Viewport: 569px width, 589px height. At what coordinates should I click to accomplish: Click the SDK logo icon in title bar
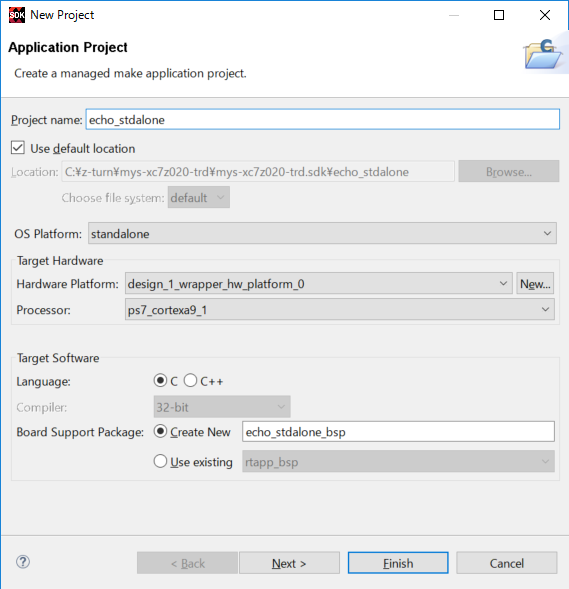(17, 15)
